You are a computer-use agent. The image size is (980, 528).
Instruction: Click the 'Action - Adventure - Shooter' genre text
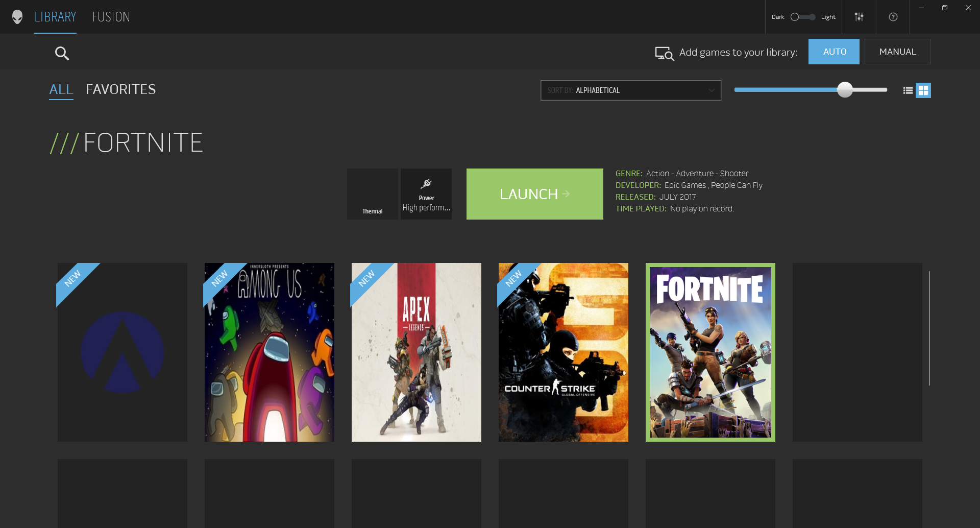coord(697,174)
